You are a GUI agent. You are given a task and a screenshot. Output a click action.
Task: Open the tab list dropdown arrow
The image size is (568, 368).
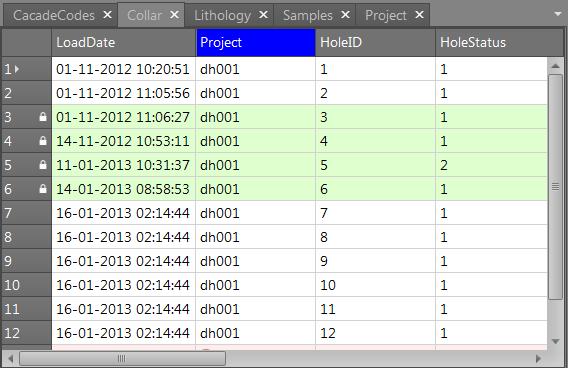click(x=558, y=14)
